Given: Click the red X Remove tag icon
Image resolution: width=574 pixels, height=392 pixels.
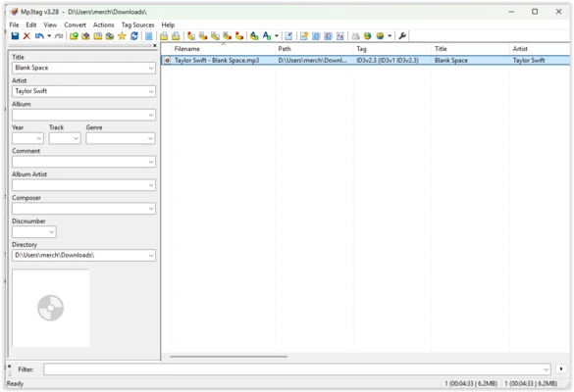Looking at the screenshot, I should point(26,36).
